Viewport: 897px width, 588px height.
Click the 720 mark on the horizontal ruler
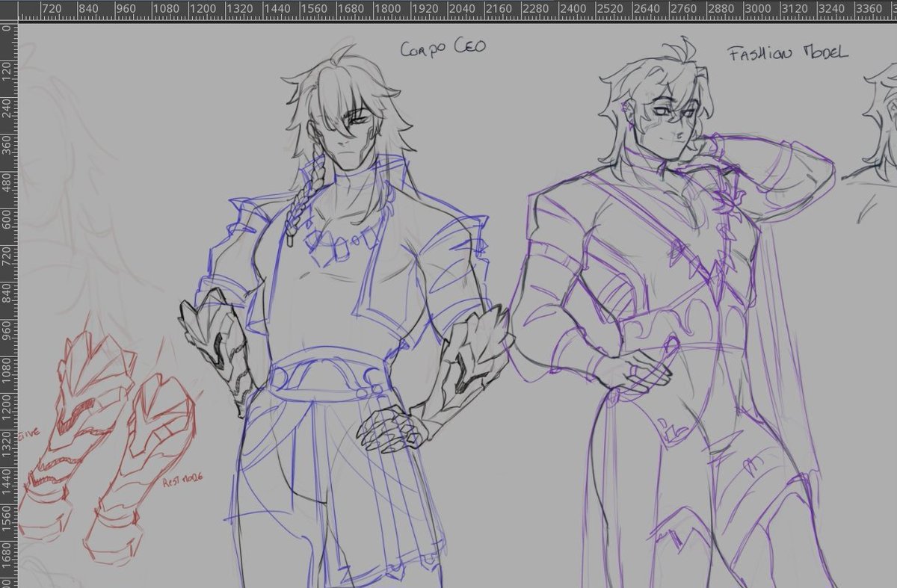coord(51,10)
